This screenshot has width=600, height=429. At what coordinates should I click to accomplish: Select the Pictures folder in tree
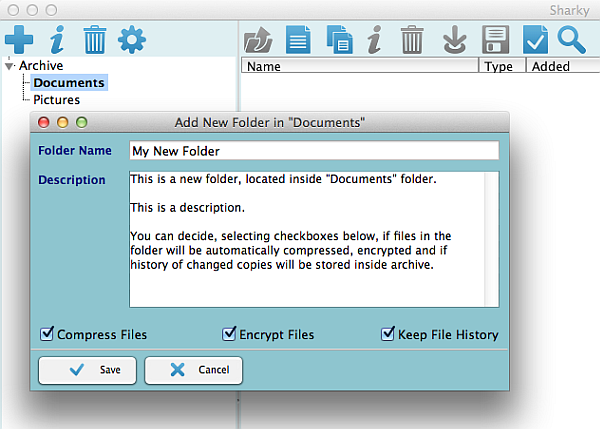pyautogui.click(x=56, y=100)
